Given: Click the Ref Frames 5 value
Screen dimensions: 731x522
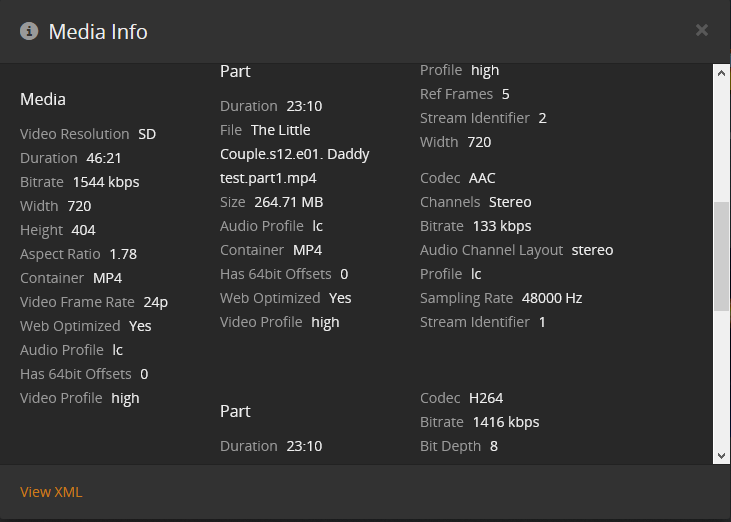Looking at the screenshot, I should click(x=506, y=94).
